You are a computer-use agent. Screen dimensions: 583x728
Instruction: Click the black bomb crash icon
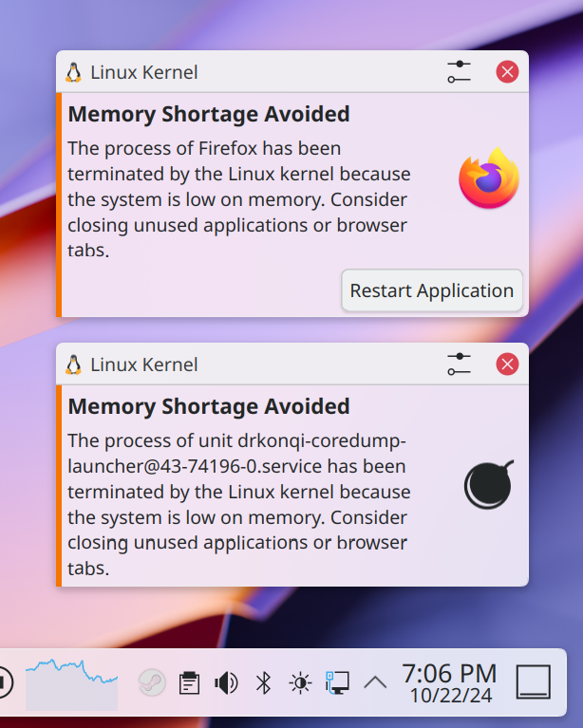pyautogui.click(x=489, y=485)
